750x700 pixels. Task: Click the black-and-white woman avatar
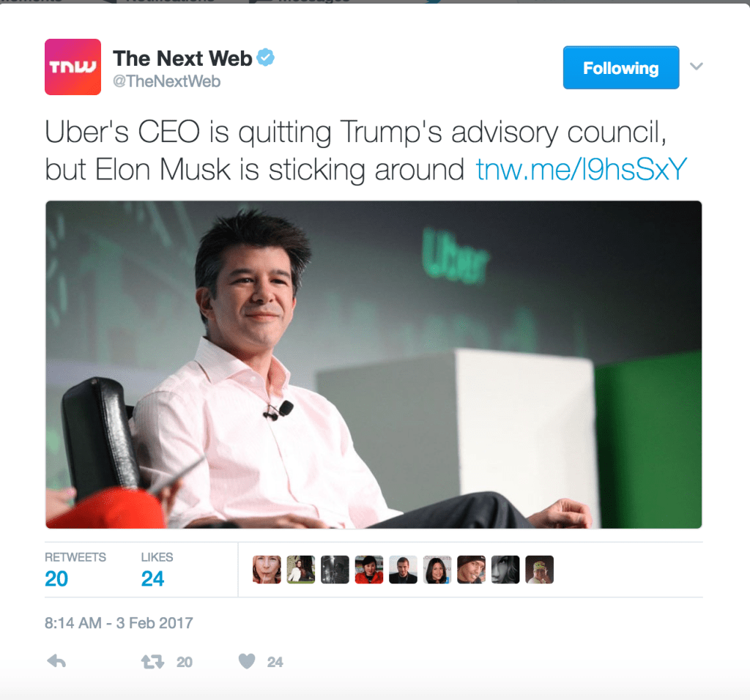point(505,570)
